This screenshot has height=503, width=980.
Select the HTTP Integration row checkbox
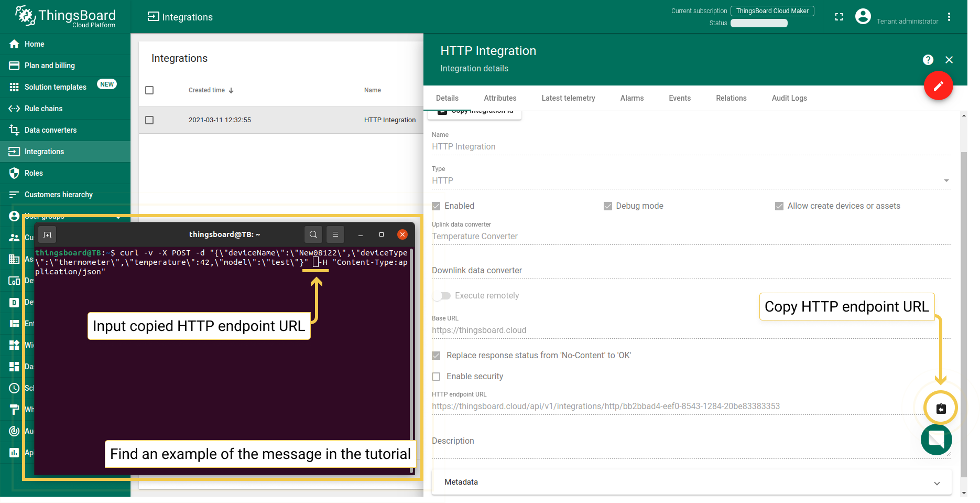click(149, 120)
